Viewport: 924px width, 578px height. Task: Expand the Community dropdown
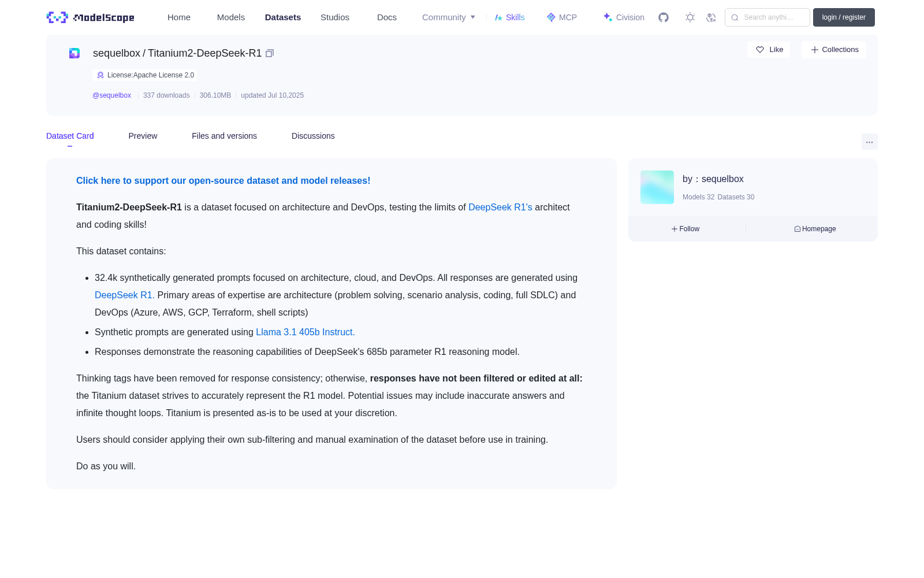pyautogui.click(x=449, y=17)
